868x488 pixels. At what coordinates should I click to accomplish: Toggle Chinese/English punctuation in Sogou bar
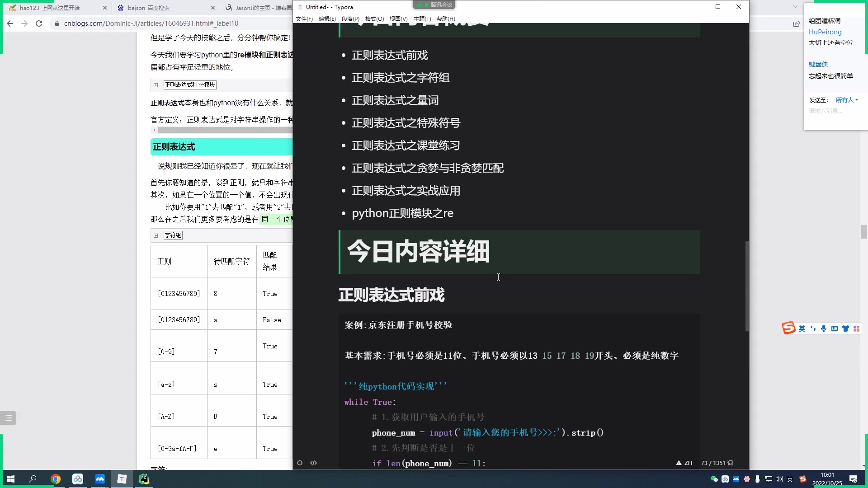tap(814, 328)
